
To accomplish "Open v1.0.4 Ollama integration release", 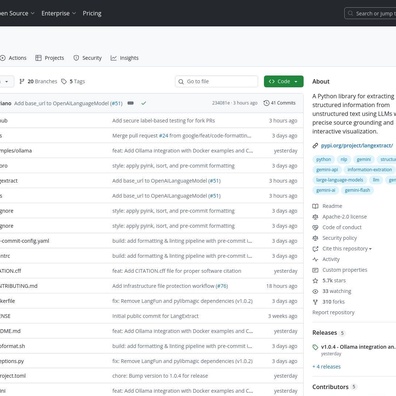I will (358, 347).
